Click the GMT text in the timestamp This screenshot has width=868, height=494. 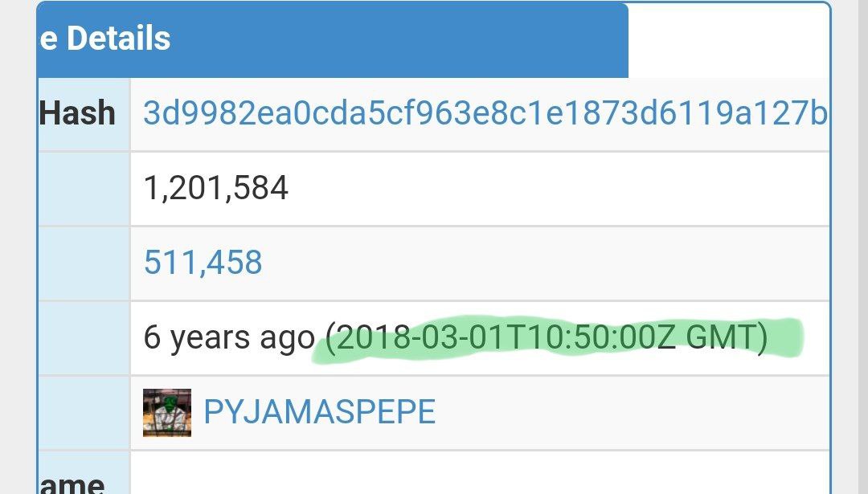721,337
